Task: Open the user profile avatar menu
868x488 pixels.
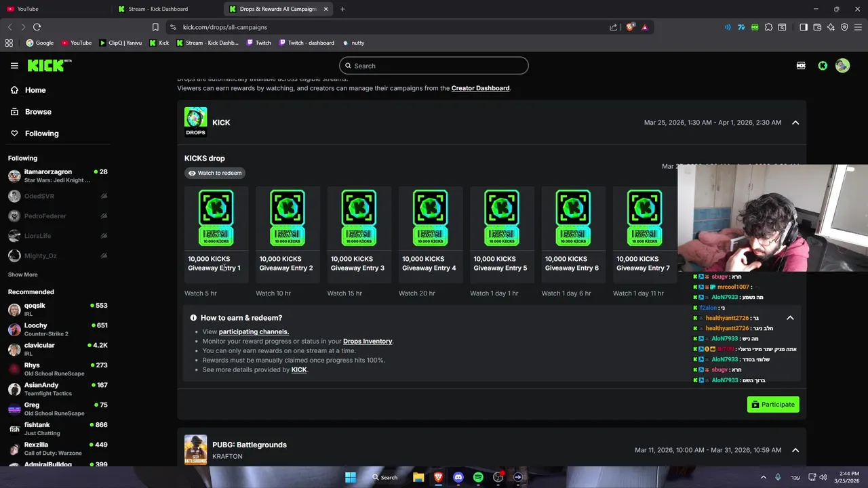Action: pos(842,66)
